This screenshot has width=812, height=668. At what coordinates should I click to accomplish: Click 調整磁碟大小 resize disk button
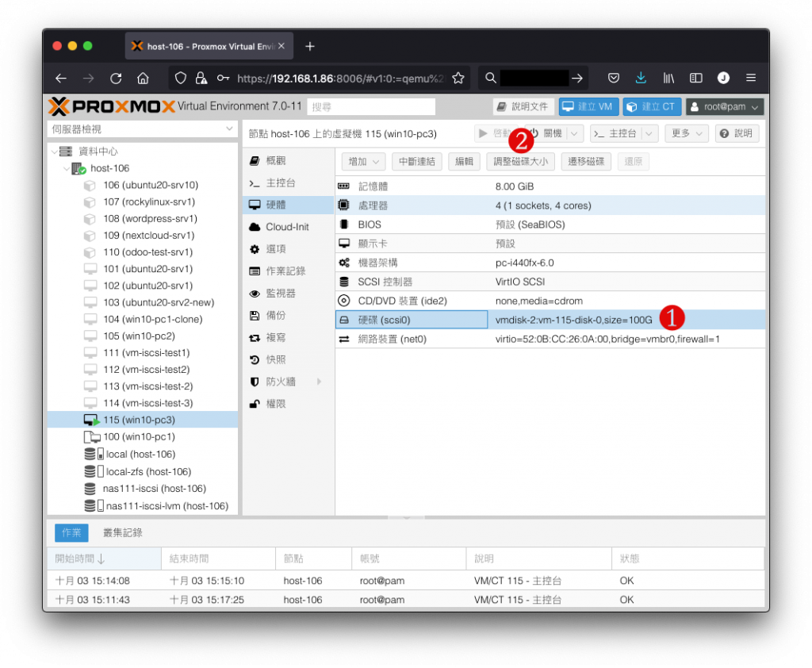[520, 162]
